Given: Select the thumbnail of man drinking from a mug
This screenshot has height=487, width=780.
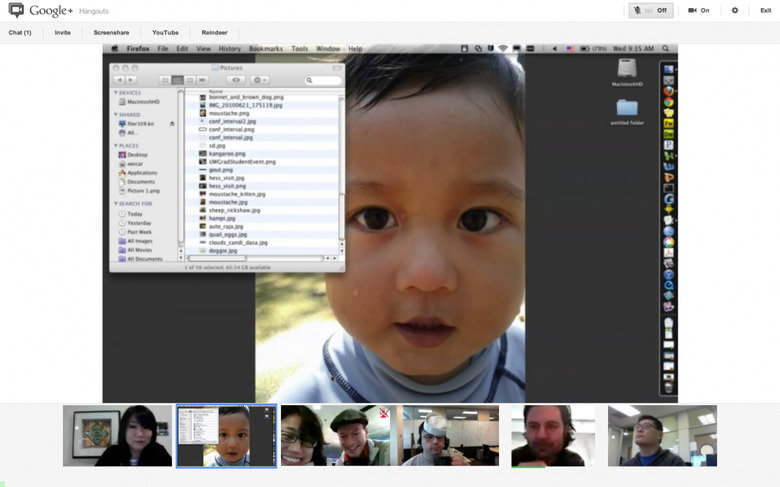Looking at the screenshot, I should pos(450,436).
